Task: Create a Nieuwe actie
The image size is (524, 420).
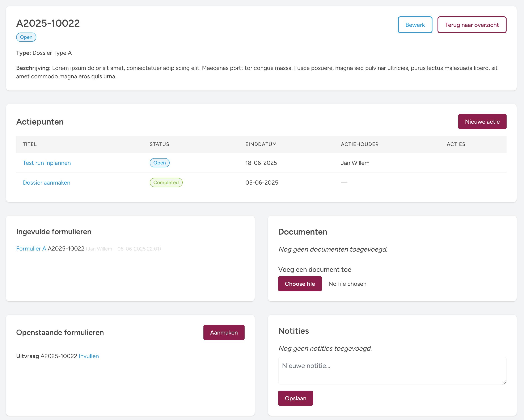Action: pos(482,122)
